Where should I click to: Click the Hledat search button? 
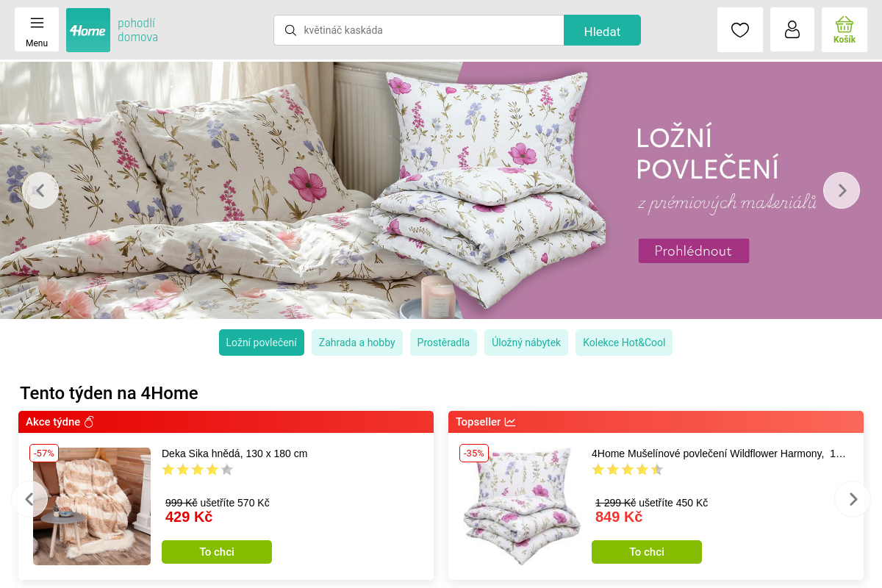602,30
